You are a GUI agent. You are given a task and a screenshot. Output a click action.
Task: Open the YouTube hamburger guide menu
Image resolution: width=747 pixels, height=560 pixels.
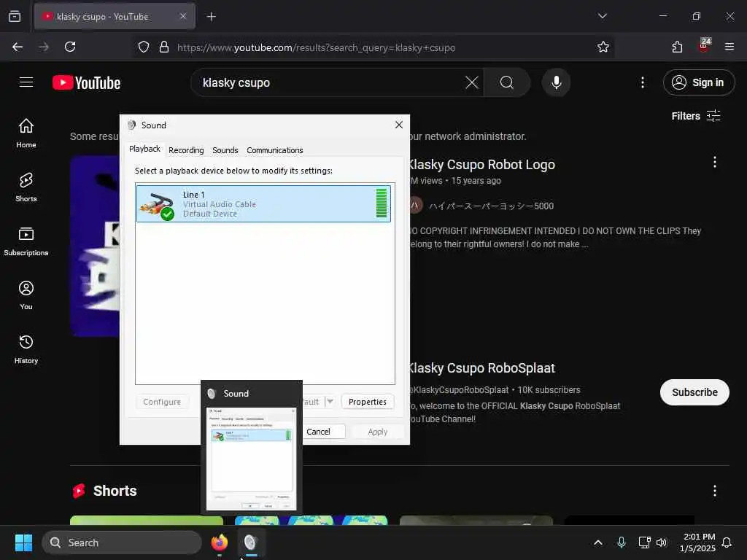point(26,82)
